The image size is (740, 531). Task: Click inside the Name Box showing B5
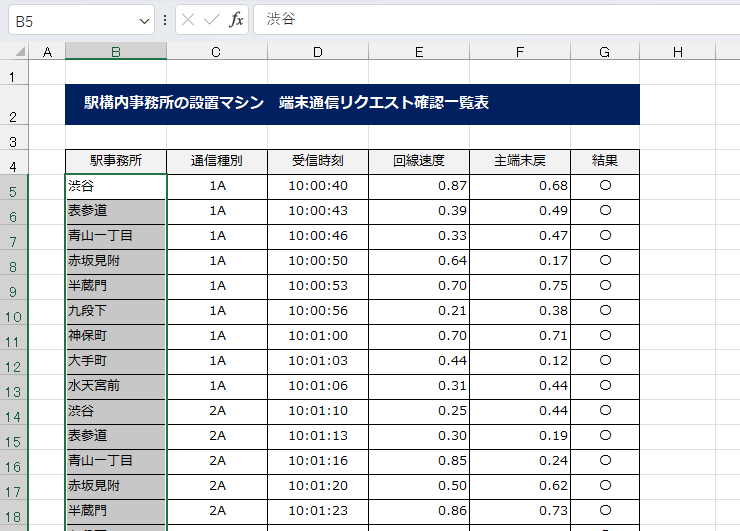[x=70, y=20]
